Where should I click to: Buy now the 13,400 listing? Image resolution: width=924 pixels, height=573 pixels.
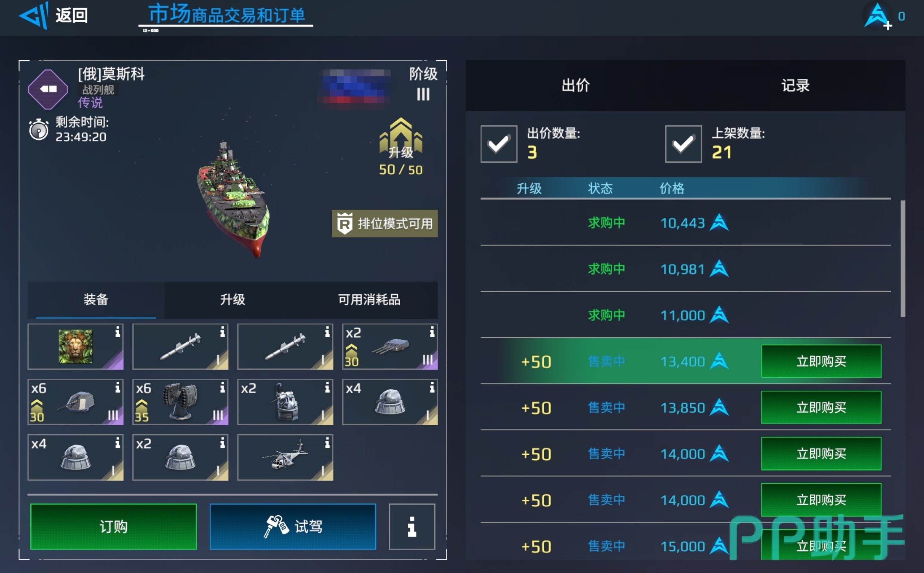click(821, 361)
